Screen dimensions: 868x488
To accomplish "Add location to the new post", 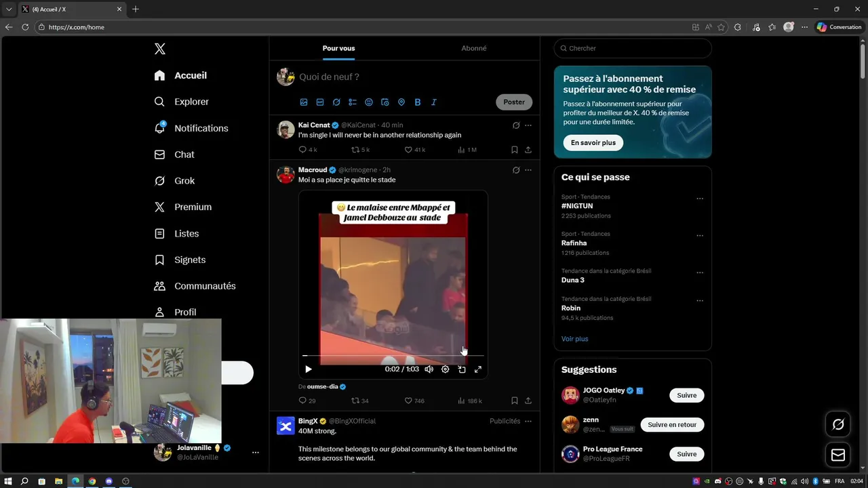I will [401, 102].
